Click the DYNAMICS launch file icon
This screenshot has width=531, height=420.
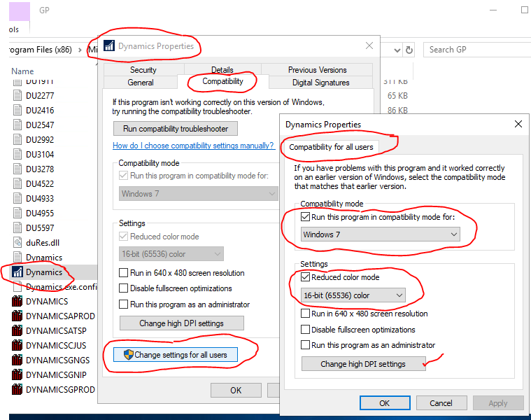tap(17, 301)
